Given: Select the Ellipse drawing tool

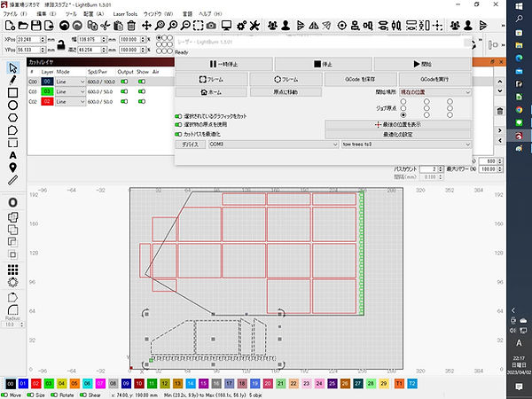Looking at the screenshot, I should (x=13, y=106).
